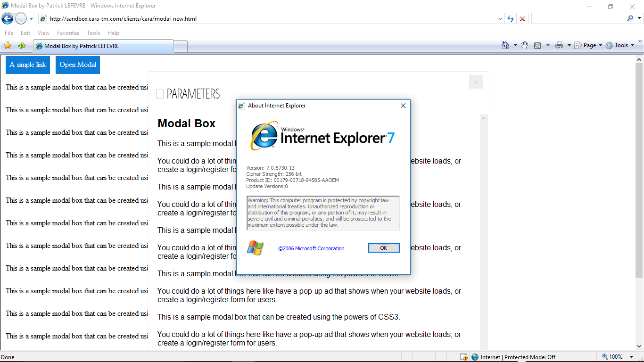The width and height of the screenshot is (644, 362).
Task: Open the recent pages dropdown arrow
Action: tap(32, 19)
